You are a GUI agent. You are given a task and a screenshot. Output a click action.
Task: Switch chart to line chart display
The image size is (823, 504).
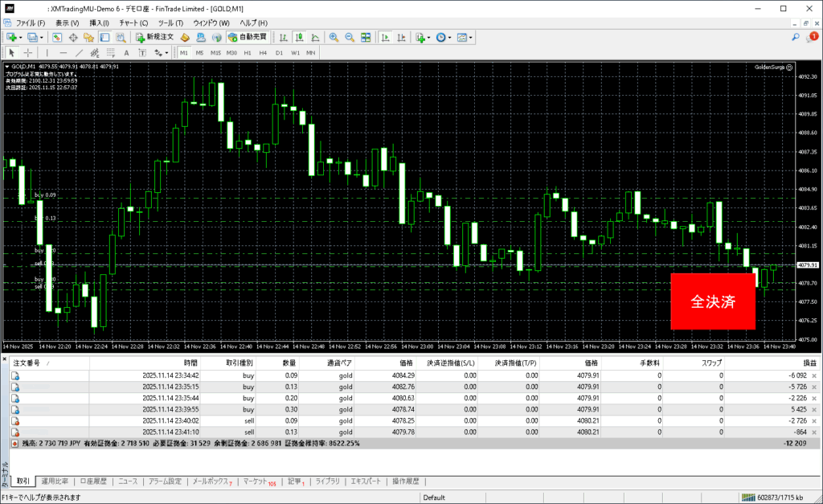[314, 38]
